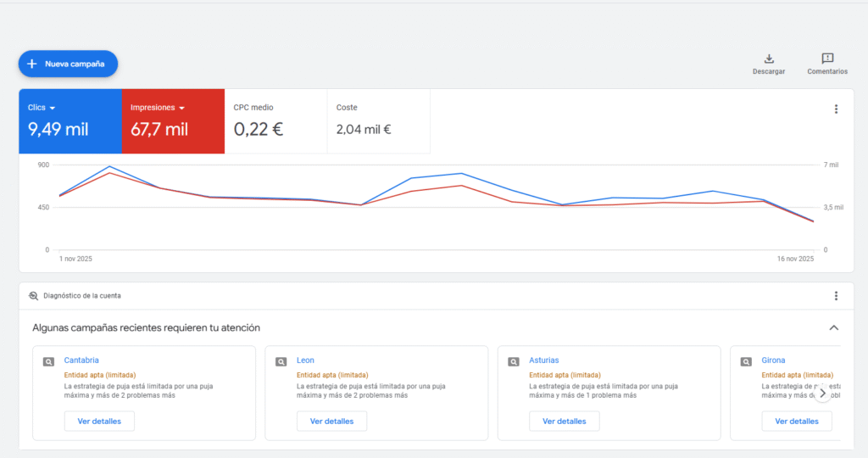
Task: Open the Asturias campaign link
Action: click(x=543, y=360)
